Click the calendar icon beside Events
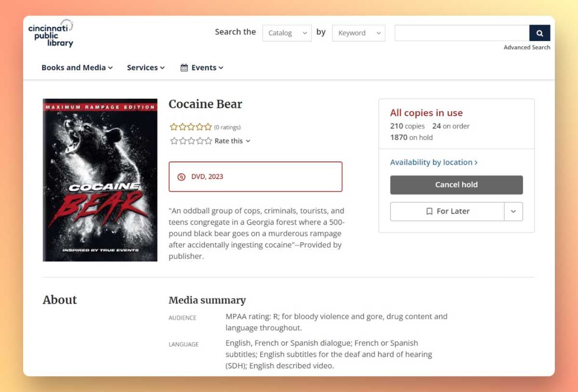578x392 pixels. click(x=184, y=67)
